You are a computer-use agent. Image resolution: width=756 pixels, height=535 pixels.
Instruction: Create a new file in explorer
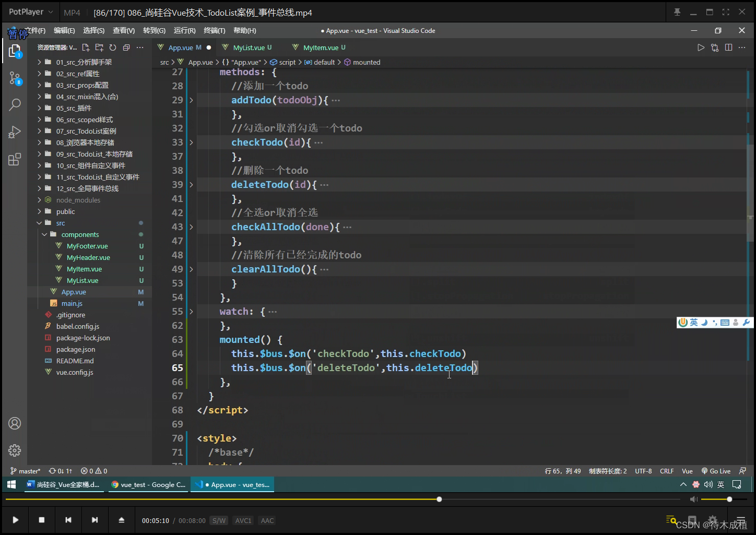coord(86,47)
